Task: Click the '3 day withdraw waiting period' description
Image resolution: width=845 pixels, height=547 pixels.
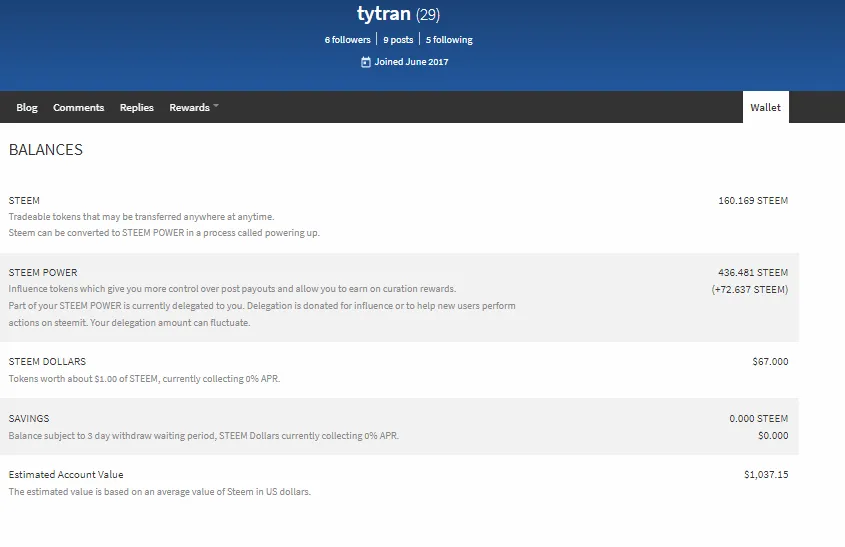Action: coord(204,435)
